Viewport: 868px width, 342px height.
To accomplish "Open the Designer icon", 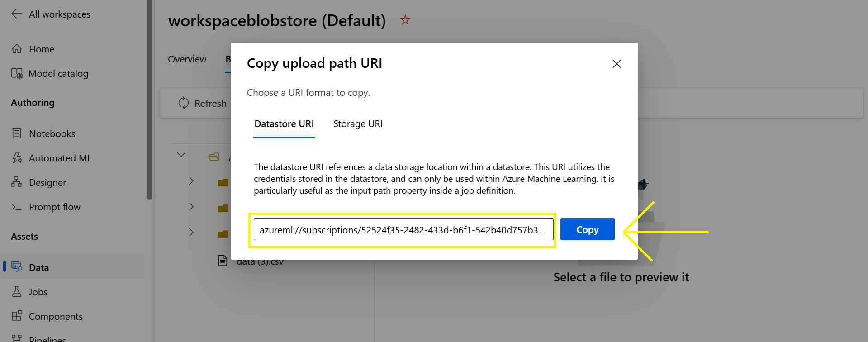I will click(x=17, y=182).
